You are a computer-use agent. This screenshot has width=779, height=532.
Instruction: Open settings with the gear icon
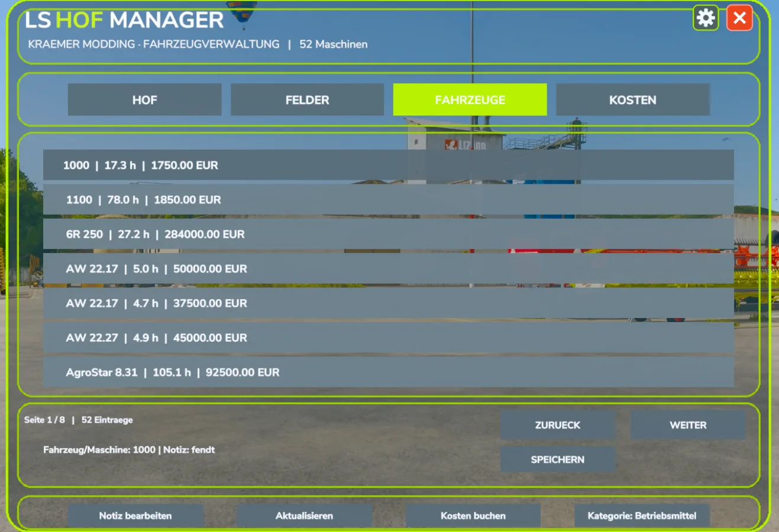pyautogui.click(x=706, y=18)
